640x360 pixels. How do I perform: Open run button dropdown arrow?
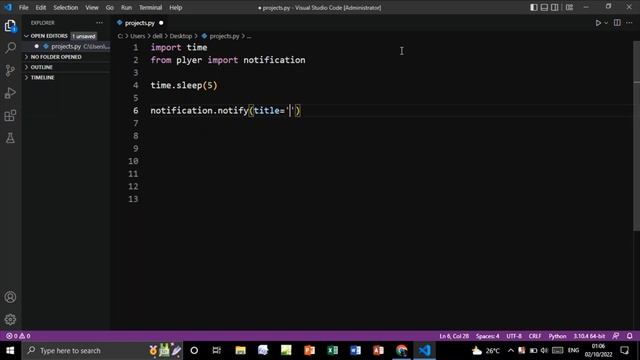tap(606, 23)
